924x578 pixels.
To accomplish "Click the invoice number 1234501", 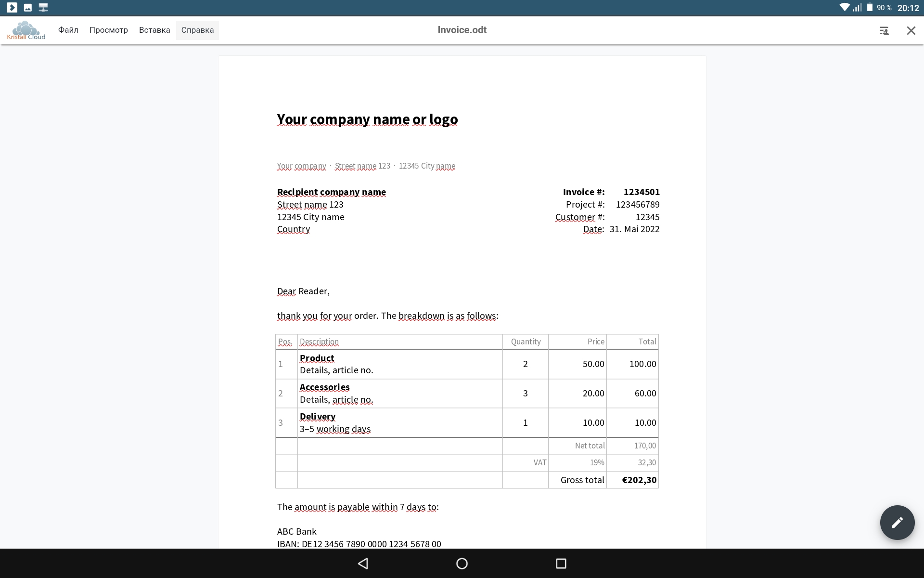I will [641, 192].
